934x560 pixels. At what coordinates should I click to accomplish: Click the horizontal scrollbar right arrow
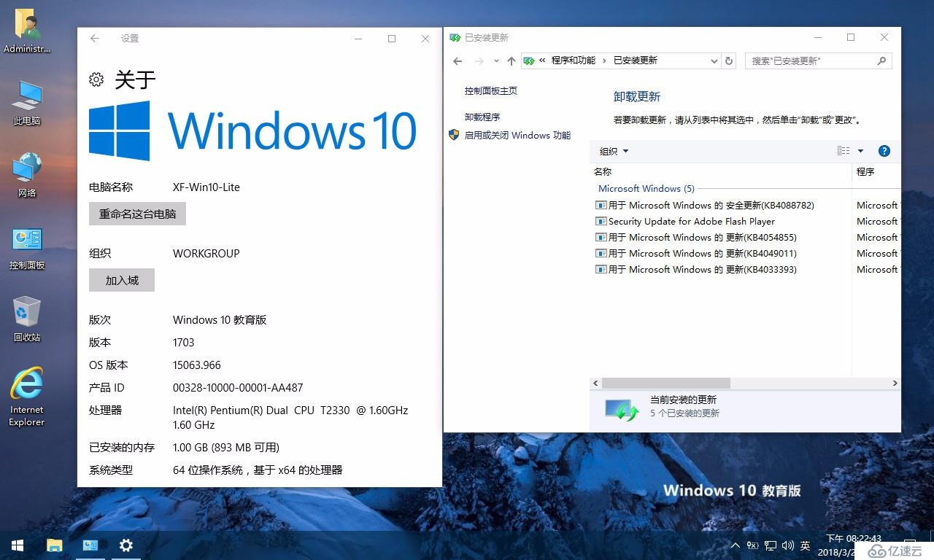coord(895,383)
